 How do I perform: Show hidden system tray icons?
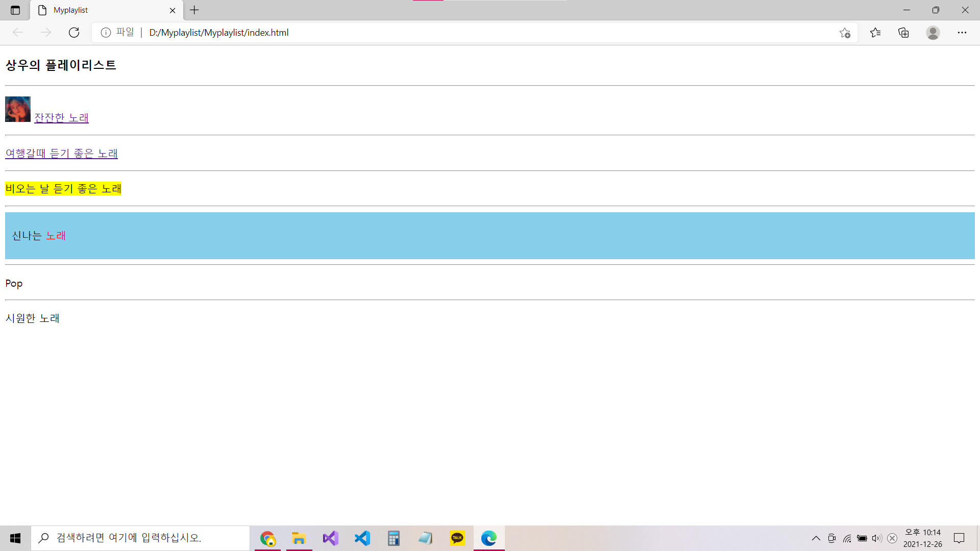[x=816, y=538]
